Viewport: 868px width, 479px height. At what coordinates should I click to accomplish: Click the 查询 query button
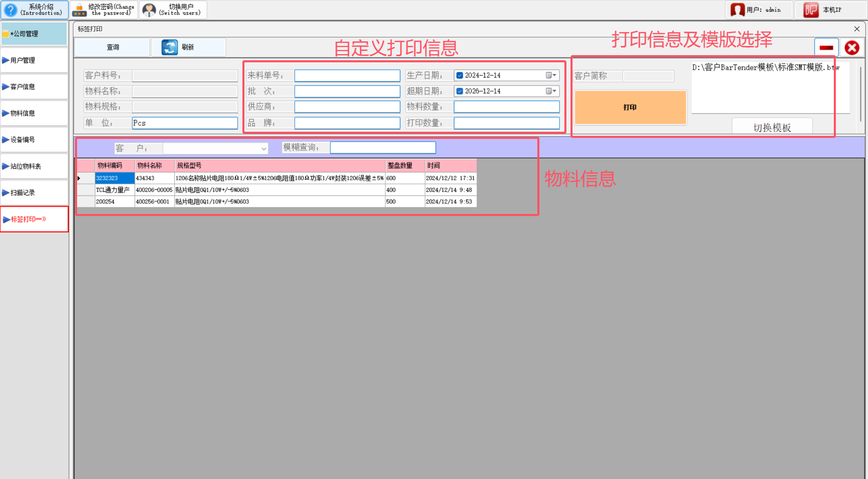click(113, 47)
